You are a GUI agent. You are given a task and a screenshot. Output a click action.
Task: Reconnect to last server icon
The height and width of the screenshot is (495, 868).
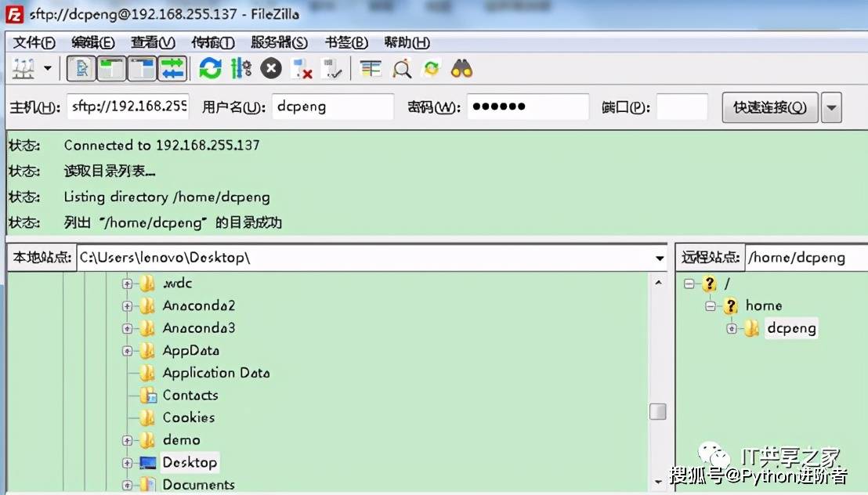(x=332, y=69)
